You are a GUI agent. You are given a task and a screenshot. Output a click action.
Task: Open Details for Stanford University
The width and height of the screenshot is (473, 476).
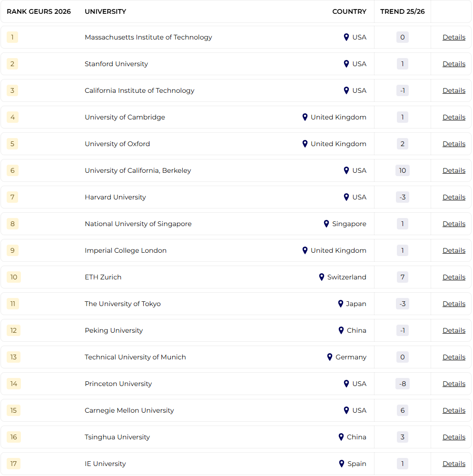click(x=453, y=64)
